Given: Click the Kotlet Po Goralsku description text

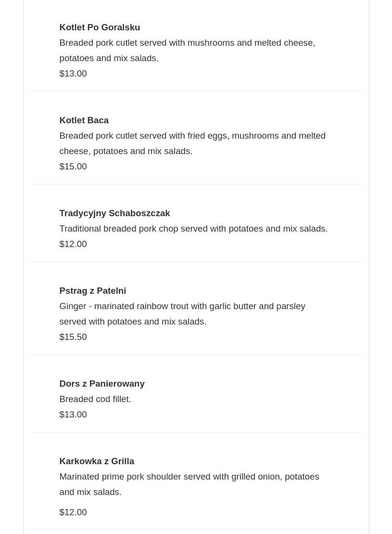Looking at the screenshot, I should point(187,50).
